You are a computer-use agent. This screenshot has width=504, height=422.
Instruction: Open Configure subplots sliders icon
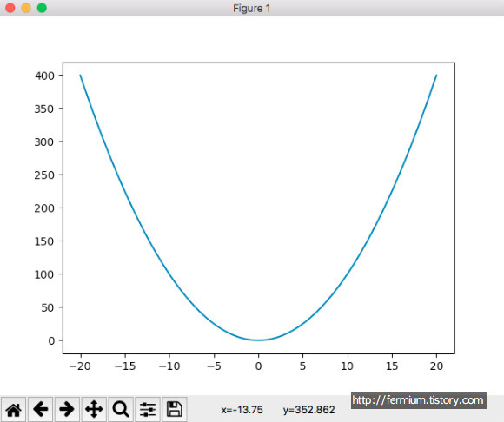(148, 409)
